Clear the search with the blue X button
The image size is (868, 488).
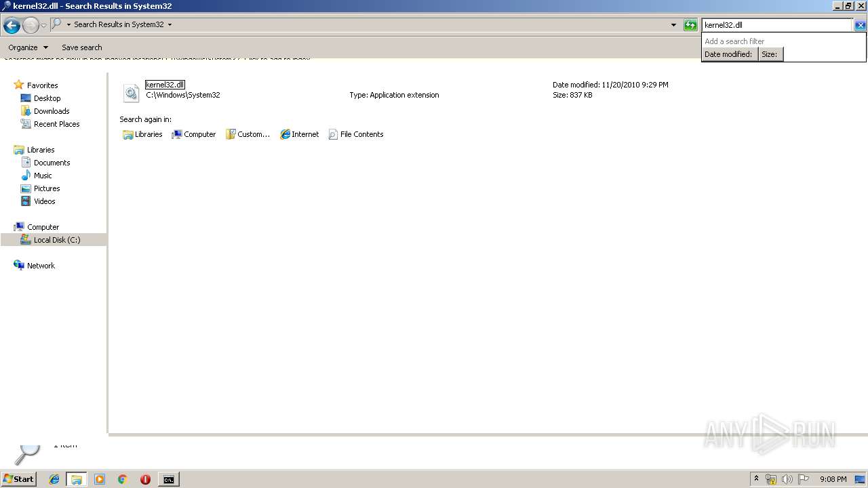point(860,25)
